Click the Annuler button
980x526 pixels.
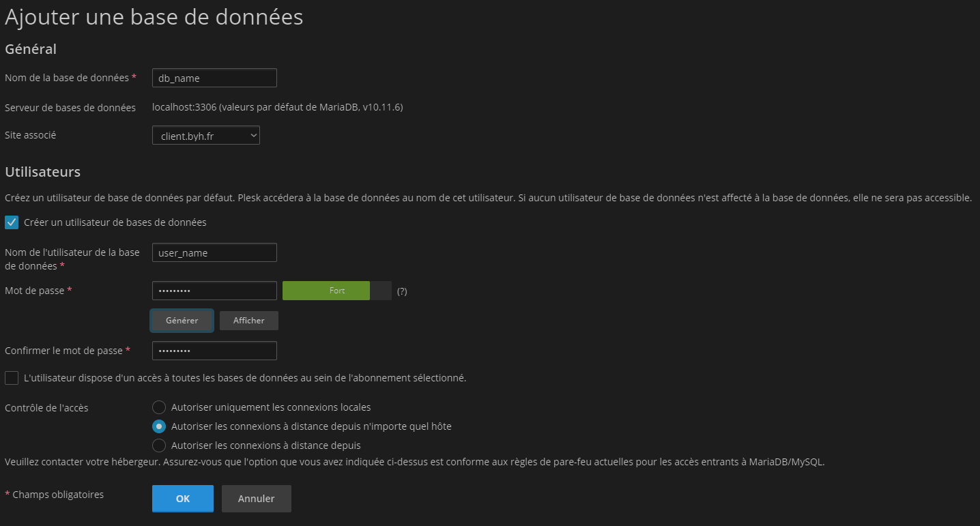coord(256,498)
